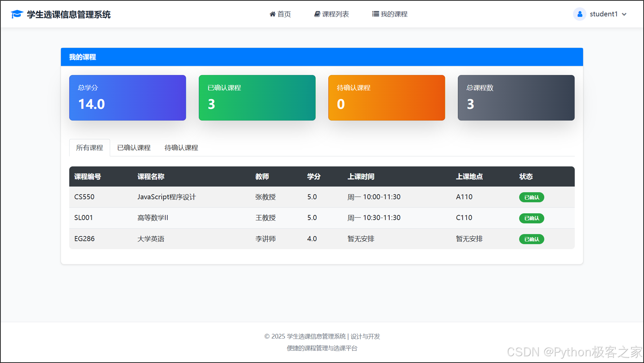Screen dimensions: 644x363
Task: Click 已确认 badge for EG286 course
Action: click(532, 239)
